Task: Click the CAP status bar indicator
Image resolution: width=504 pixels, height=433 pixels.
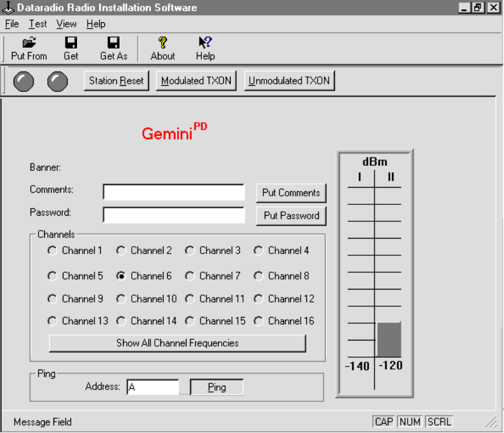Action: [384, 422]
